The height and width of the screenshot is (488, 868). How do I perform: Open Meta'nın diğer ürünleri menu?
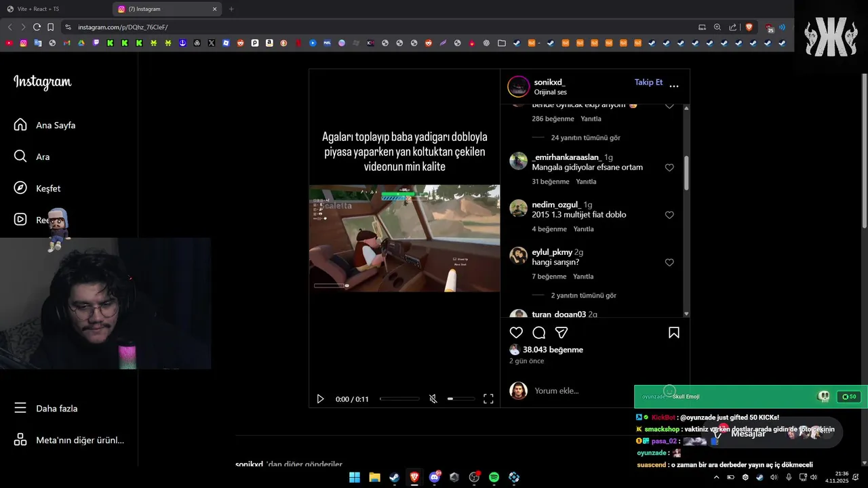69,440
